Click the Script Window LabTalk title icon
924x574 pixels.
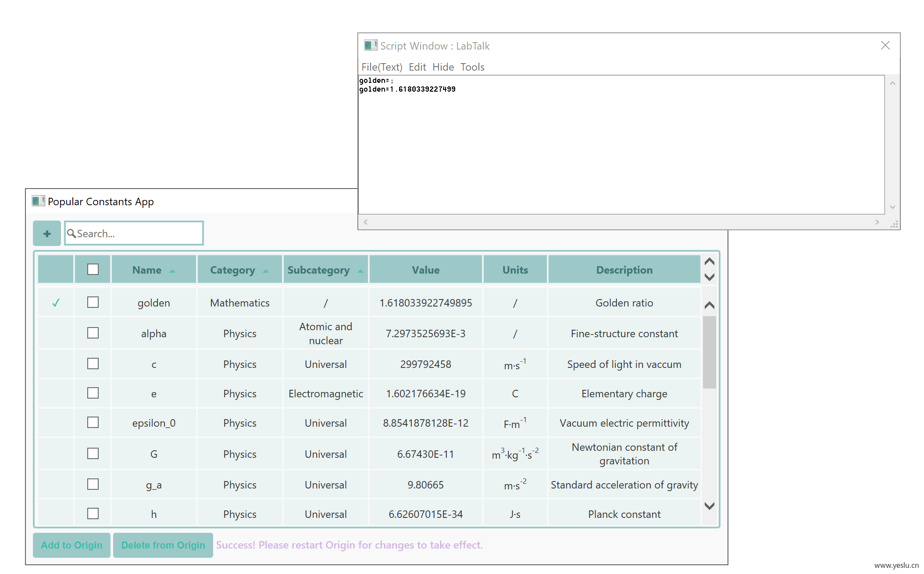(x=371, y=46)
